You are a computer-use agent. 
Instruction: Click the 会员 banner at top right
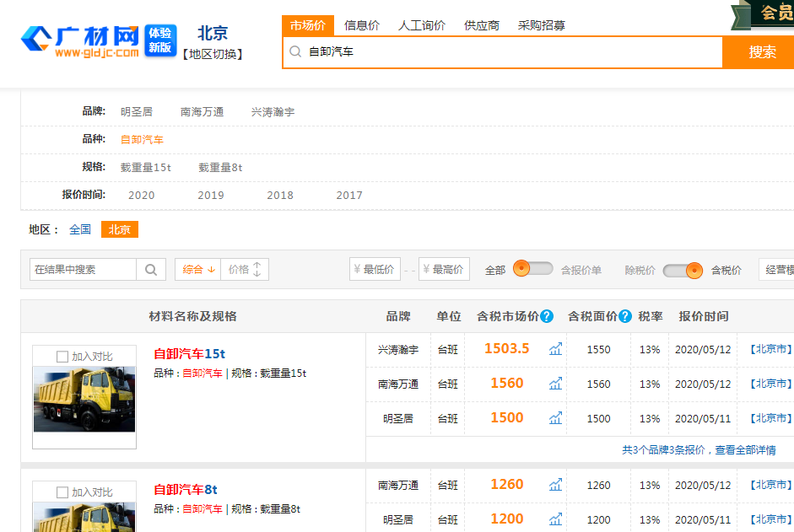point(763,14)
